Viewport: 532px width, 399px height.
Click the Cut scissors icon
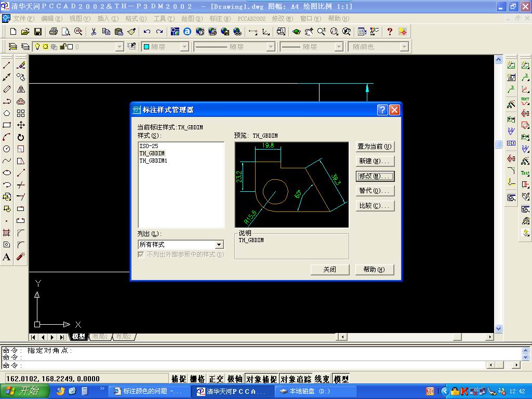coord(94,32)
